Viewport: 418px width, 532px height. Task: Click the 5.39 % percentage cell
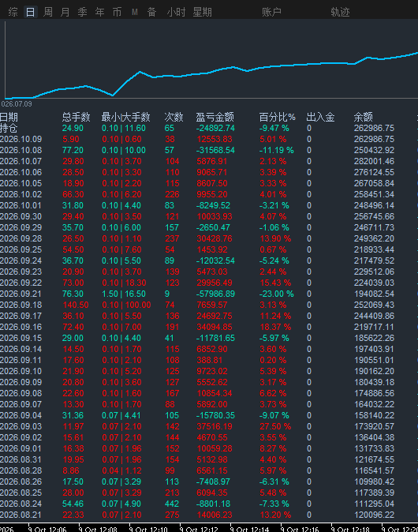coord(273,371)
